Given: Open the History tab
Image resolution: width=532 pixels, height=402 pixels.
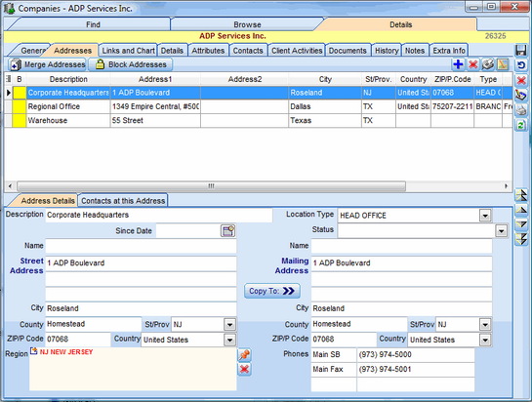Looking at the screenshot, I should (387, 51).
